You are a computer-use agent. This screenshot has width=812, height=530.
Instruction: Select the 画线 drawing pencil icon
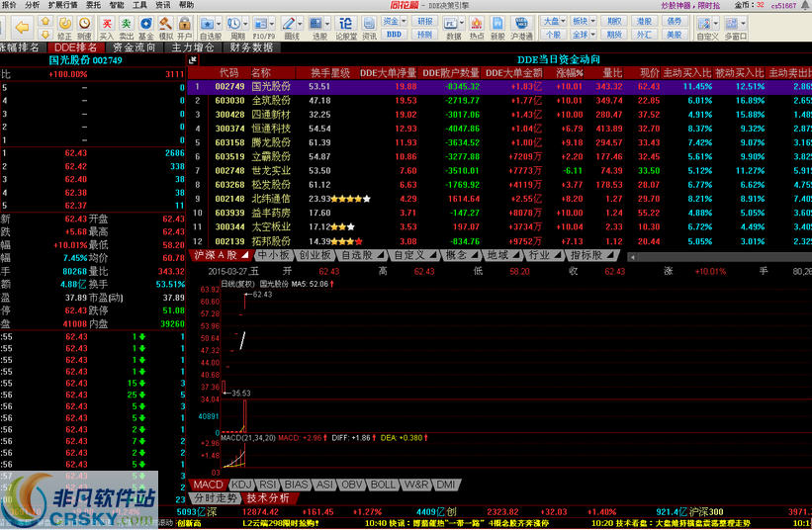point(289,24)
